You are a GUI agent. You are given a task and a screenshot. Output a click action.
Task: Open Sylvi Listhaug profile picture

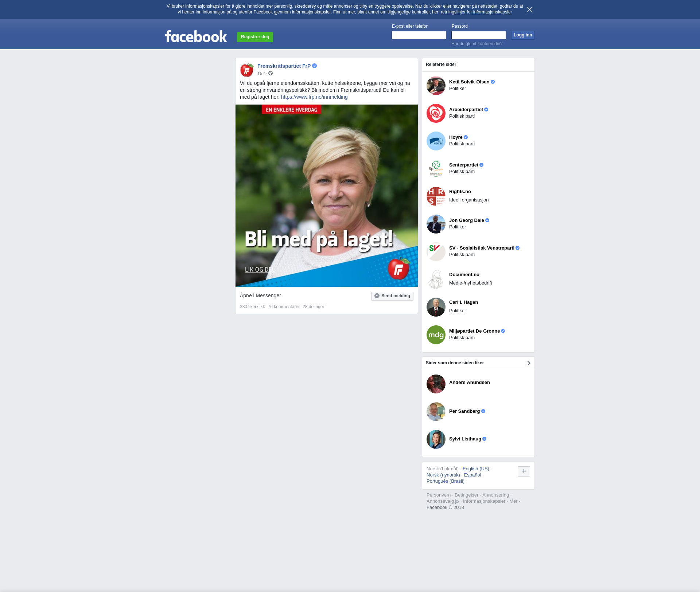(436, 439)
